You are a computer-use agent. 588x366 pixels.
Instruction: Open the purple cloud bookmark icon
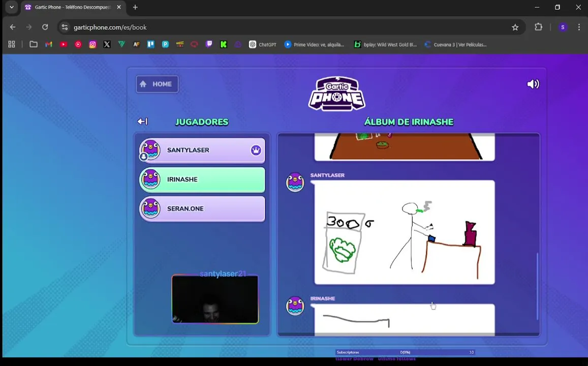[238, 44]
